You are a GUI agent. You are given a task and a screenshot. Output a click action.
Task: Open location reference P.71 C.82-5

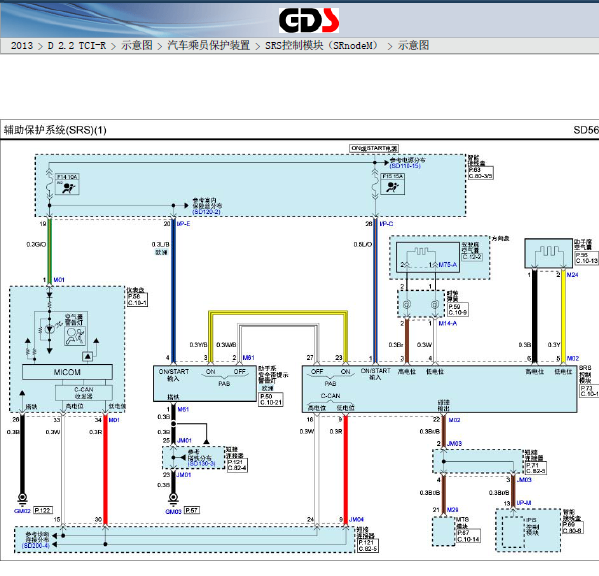(536, 468)
